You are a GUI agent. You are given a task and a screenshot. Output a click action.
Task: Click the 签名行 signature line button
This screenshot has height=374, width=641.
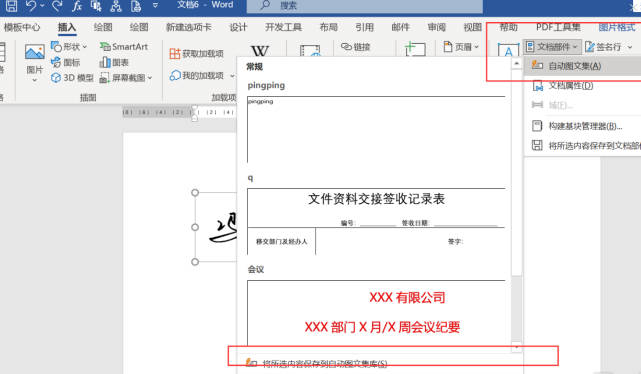click(603, 47)
